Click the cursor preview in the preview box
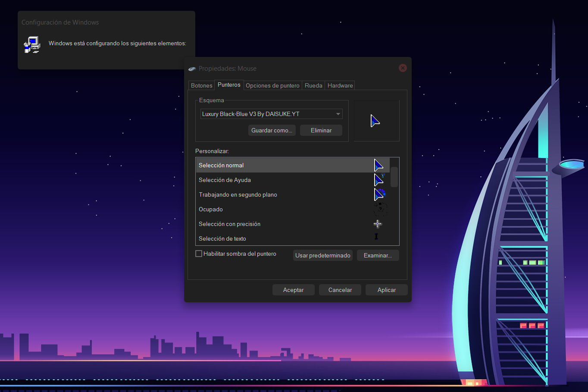Viewport: 588px width, 392px height. (x=375, y=121)
